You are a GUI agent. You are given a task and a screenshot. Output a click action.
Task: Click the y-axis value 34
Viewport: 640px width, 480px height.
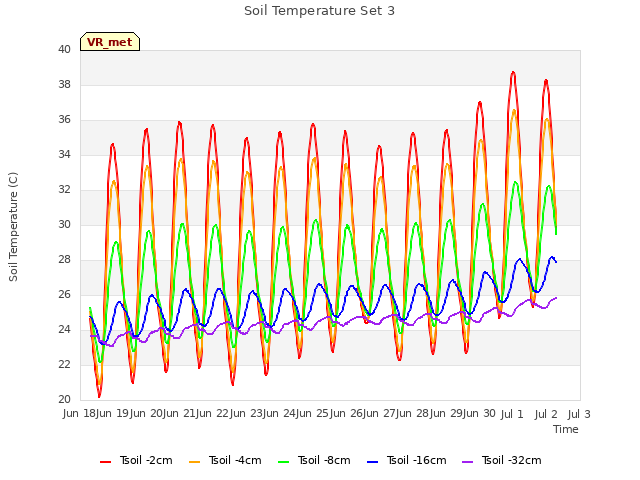pyautogui.click(x=64, y=155)
